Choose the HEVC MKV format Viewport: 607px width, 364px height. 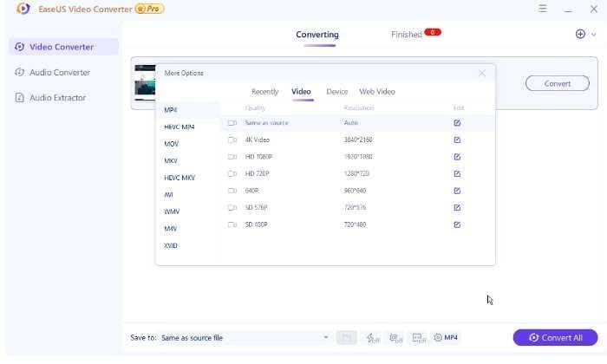click(x=188, y=178)
